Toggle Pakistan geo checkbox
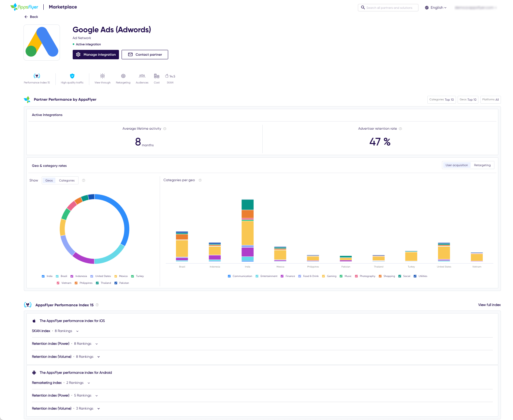The image size is (513, 420). point(116,283)
